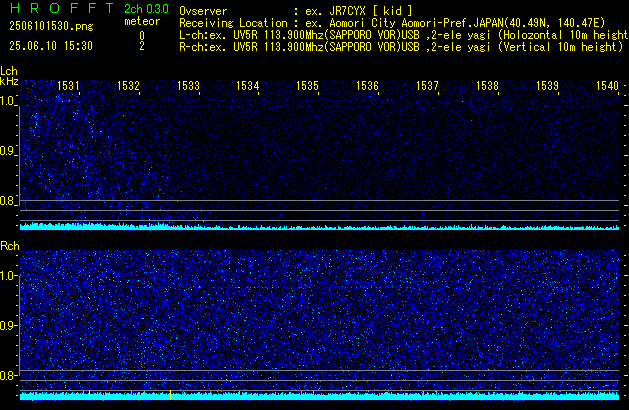The width and height of the screenshot is (629, 410).
Task: Select the filename 2506101530.png
Action: (51, 26)
